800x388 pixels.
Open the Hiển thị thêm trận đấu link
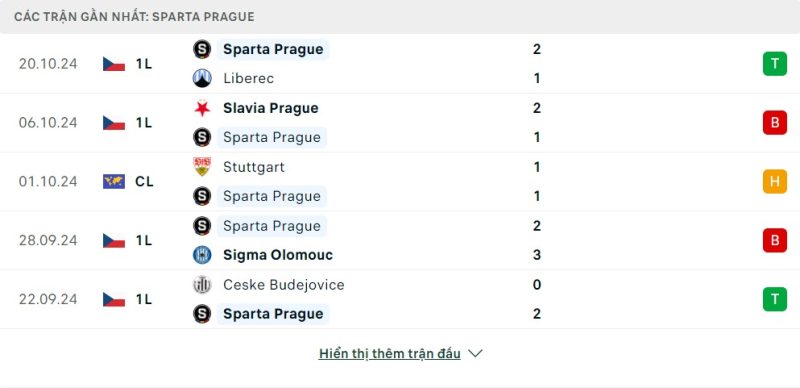[389, 353]
